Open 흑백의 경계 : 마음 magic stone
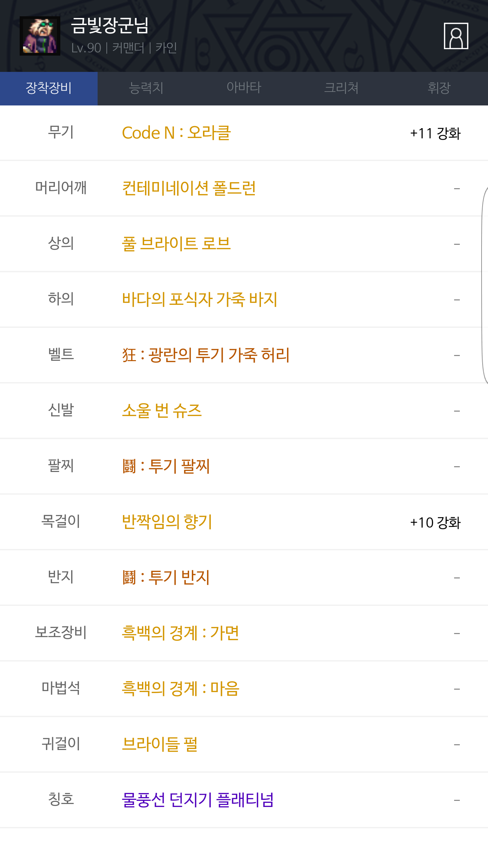 click(181, 689)
